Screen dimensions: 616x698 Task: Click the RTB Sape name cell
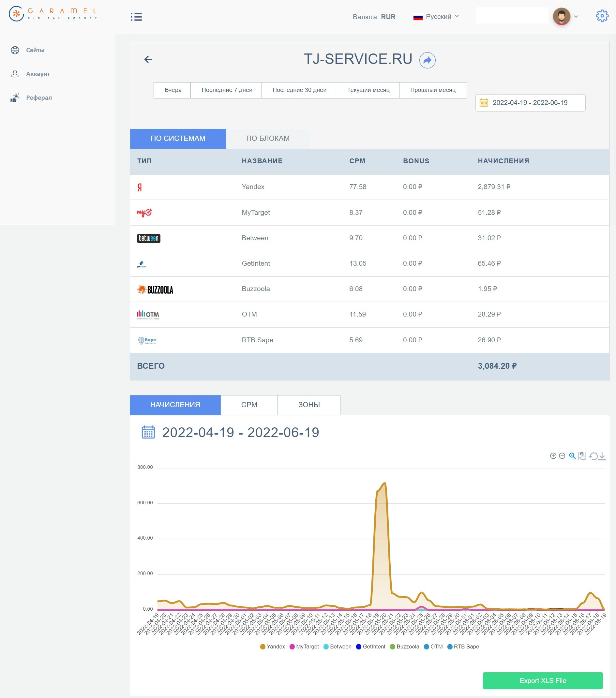(x=257, y=340)
